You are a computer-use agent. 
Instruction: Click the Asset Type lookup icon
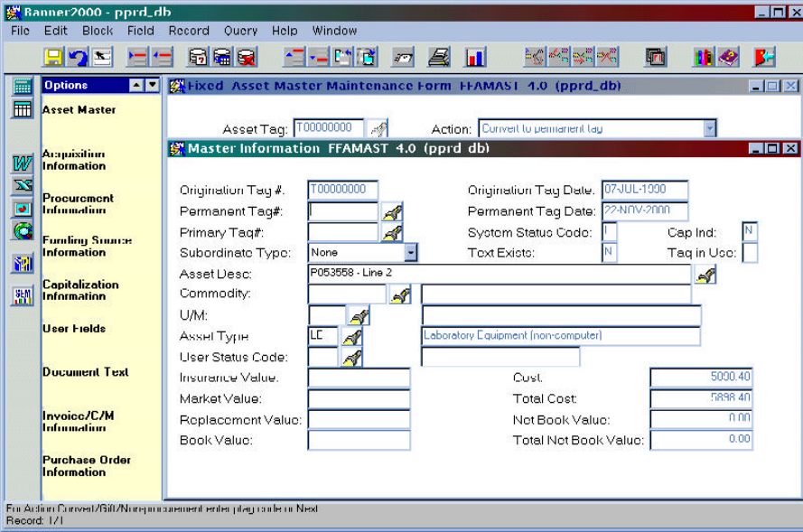click(x=352, y=336)
